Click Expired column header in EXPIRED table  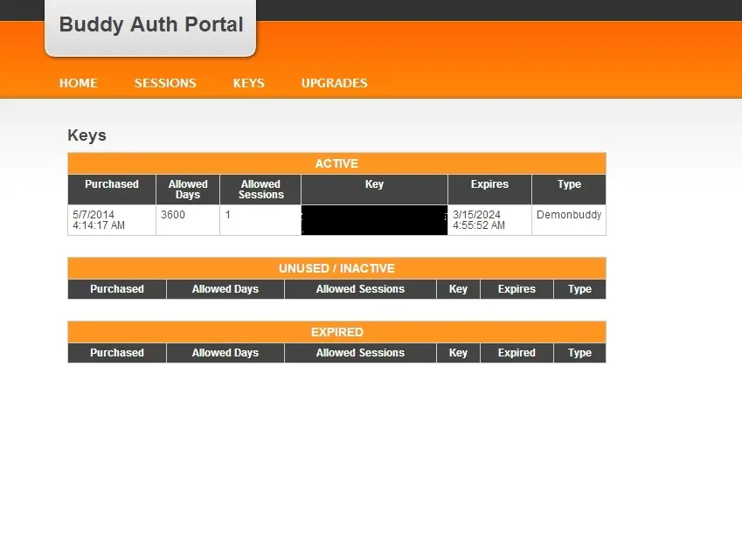[517, 353]
